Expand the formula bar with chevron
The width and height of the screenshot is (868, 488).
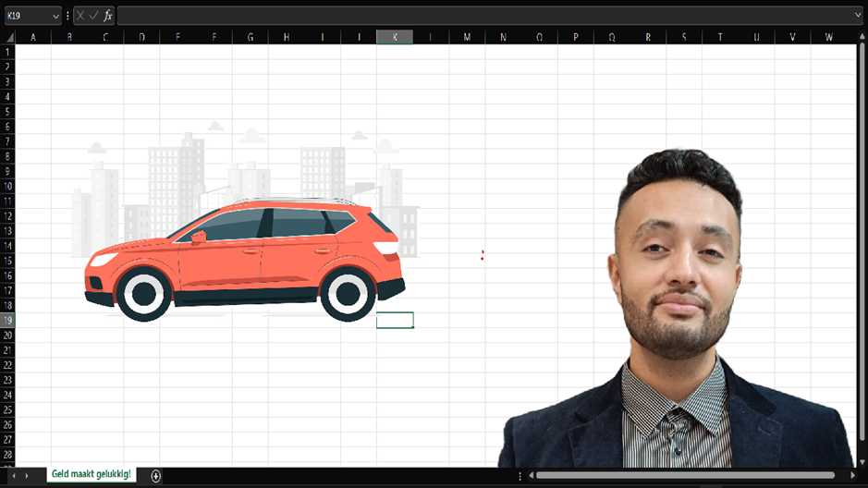click(858, 16)
